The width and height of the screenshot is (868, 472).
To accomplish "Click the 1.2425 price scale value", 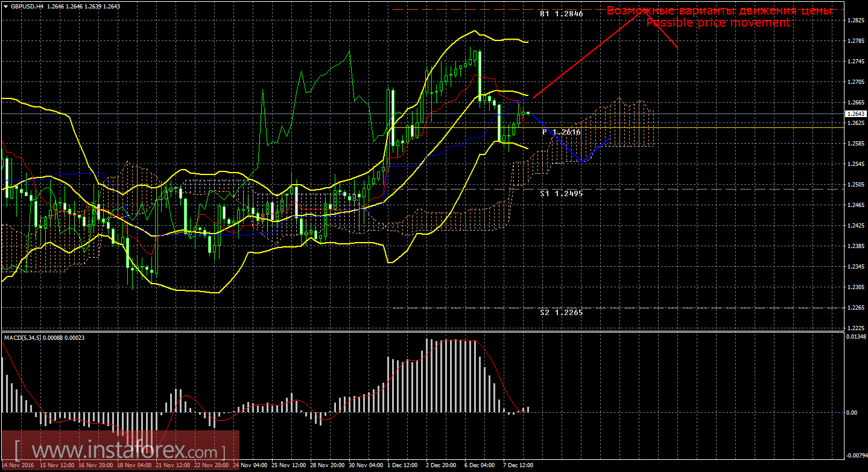I will [855, 226].
